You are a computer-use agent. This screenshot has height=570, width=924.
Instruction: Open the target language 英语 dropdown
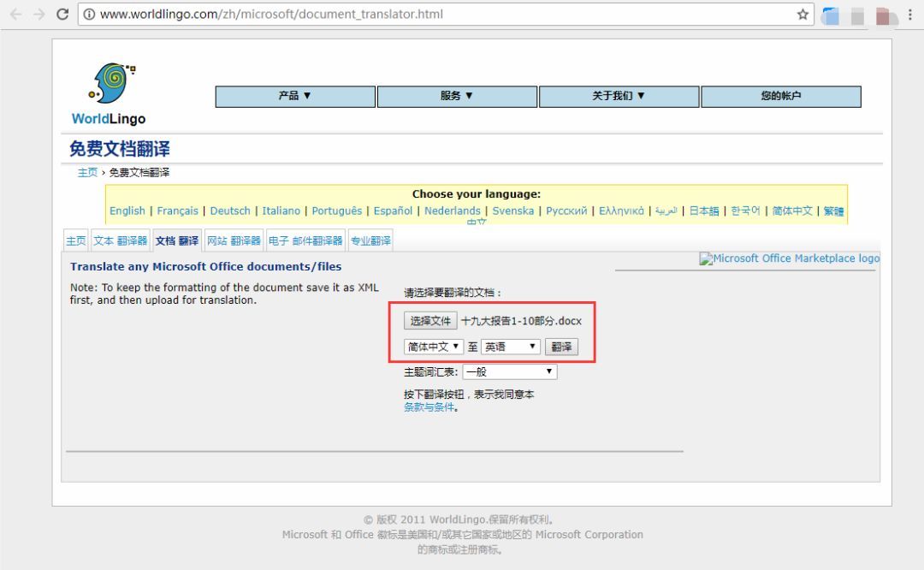(x=510, y=347)
